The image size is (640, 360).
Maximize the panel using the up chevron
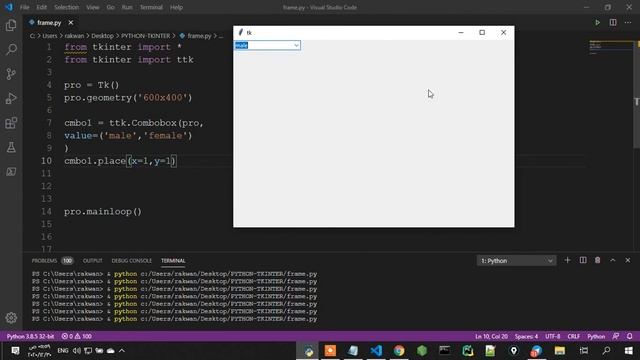[613, 260]
